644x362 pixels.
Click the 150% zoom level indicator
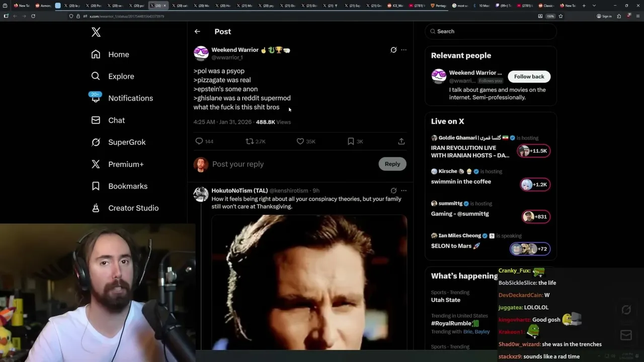pyautogui.click(x=550, y=16)
